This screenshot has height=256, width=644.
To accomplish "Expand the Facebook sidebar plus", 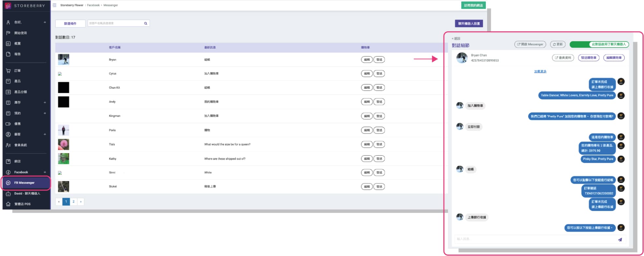I will (x=45, y=172).
